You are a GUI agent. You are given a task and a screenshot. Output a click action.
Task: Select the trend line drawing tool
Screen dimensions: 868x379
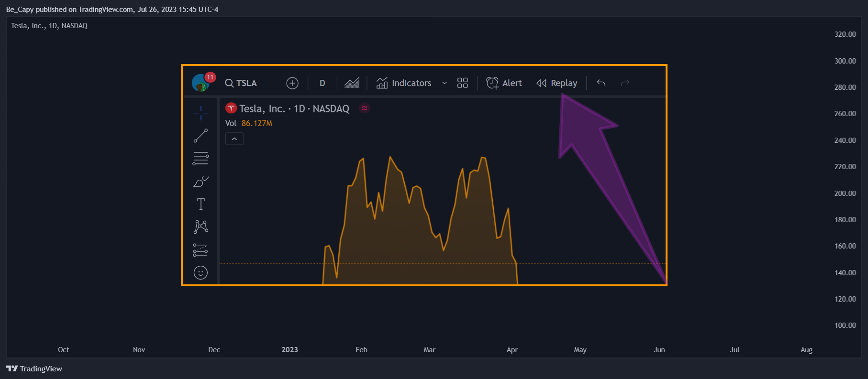point(200,136)
